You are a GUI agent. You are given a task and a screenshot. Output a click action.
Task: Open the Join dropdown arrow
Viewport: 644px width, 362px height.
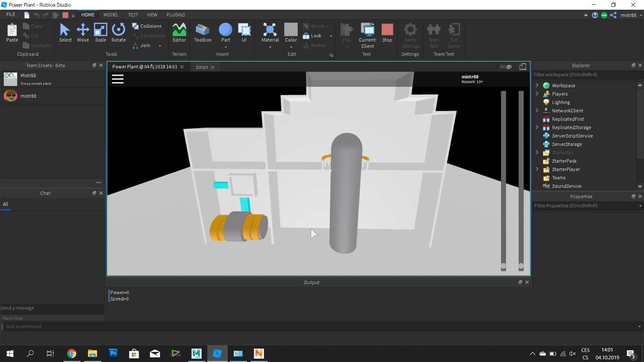tap(160, 46)
